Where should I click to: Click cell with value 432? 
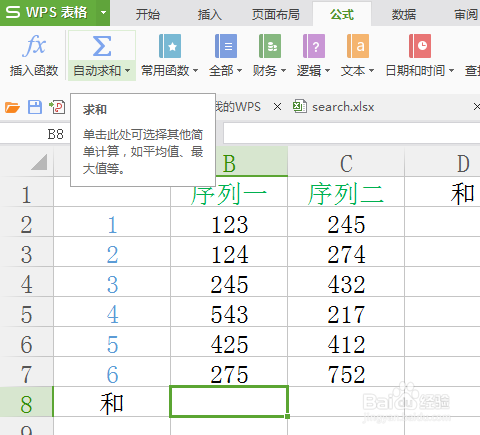pos(346,282)
